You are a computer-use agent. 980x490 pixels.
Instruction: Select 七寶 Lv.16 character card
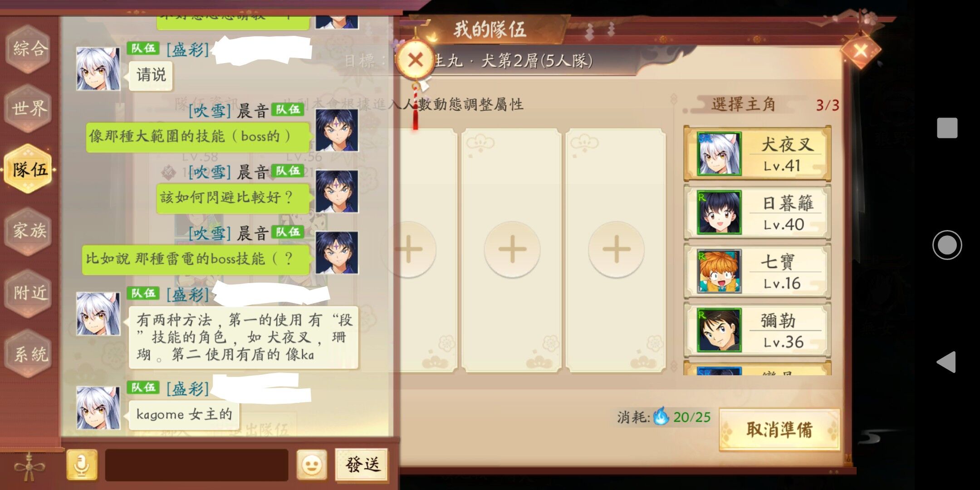click(757, 271)
